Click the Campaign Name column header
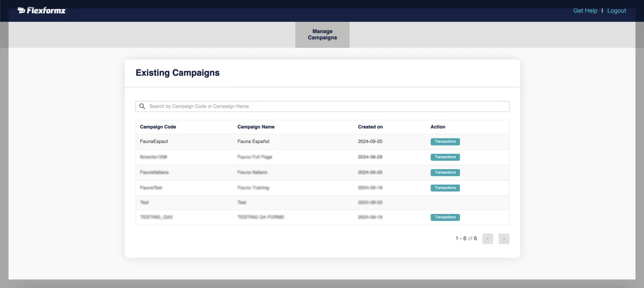644x288 pixels. click(256, 127)
